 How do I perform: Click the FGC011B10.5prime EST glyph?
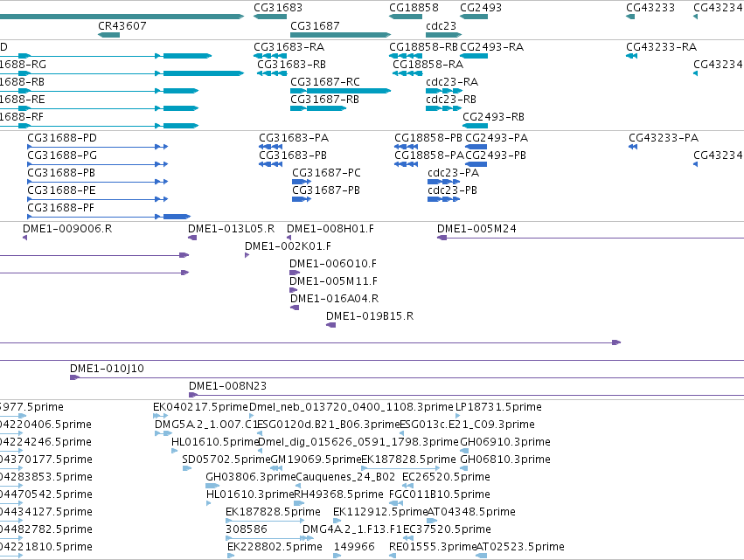396,503
